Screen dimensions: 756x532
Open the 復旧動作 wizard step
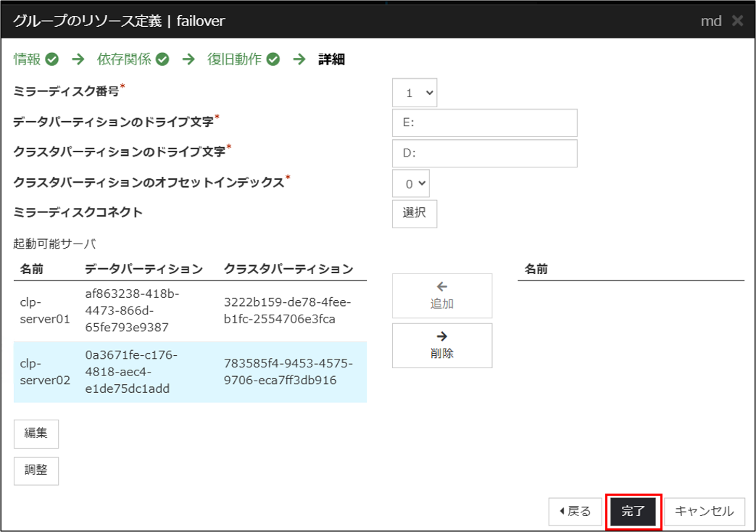234,59
